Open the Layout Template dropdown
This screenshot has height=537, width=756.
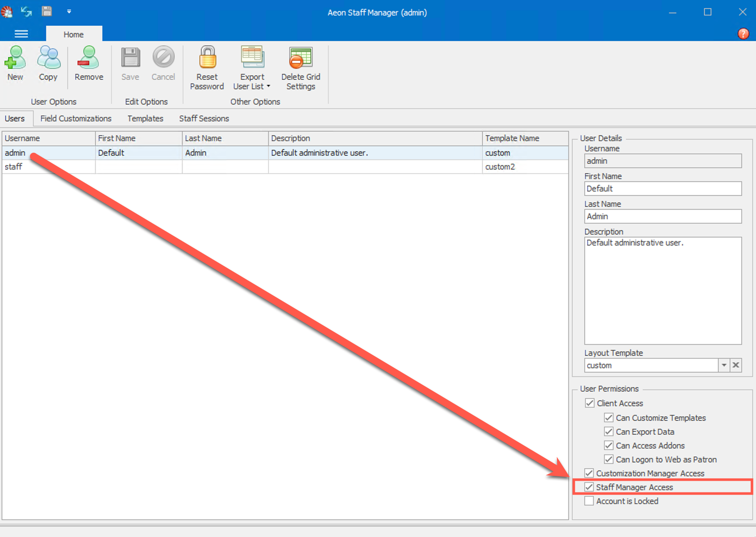[724, 365]
